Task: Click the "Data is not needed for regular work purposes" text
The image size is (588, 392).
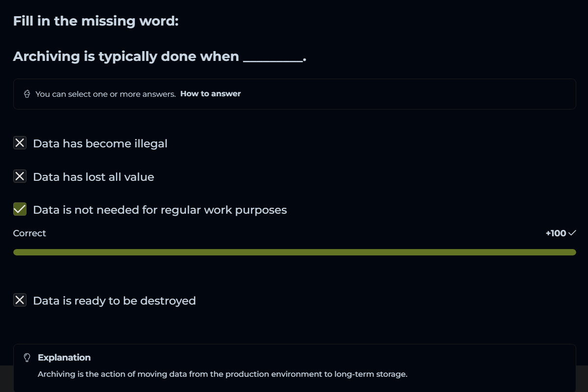Action: click(160, 210)
